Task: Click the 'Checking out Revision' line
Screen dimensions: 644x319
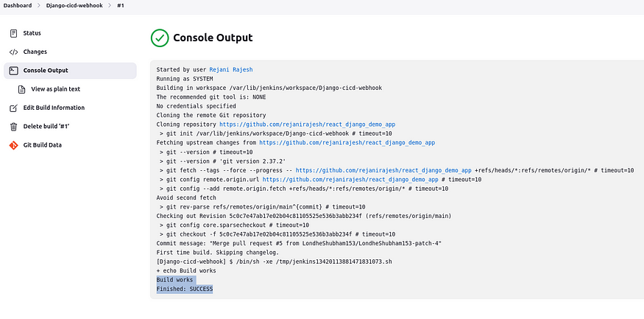Action: (303, 216)
